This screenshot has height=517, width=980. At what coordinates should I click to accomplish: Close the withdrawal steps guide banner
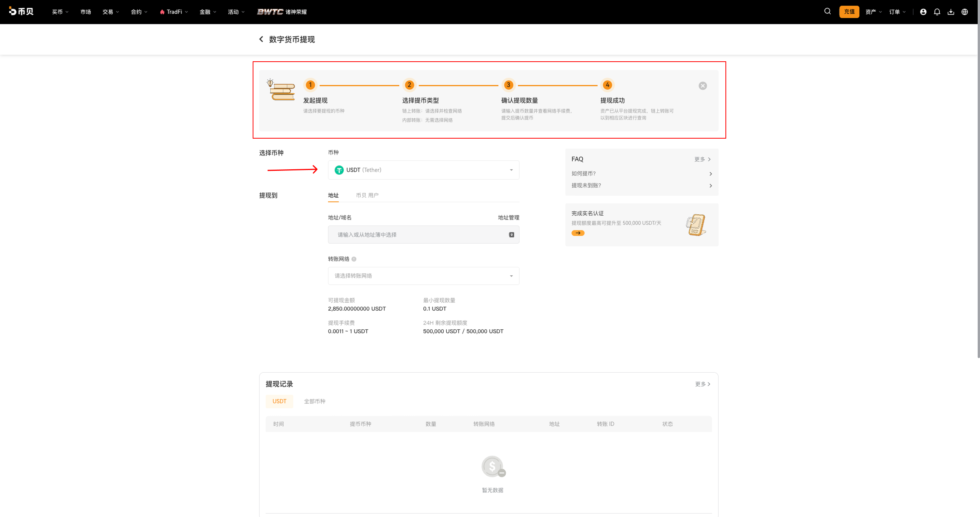pyautogui.click(x=702, y=86)
